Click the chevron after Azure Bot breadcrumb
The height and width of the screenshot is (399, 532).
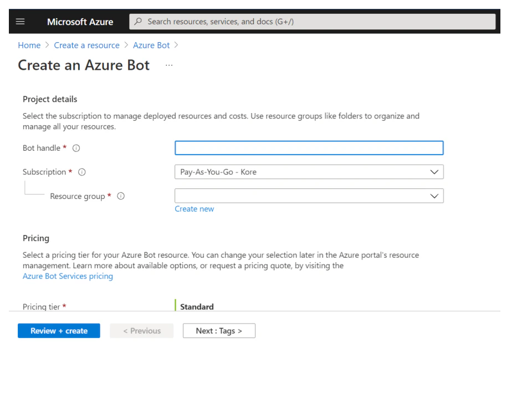tap(176, 45)
